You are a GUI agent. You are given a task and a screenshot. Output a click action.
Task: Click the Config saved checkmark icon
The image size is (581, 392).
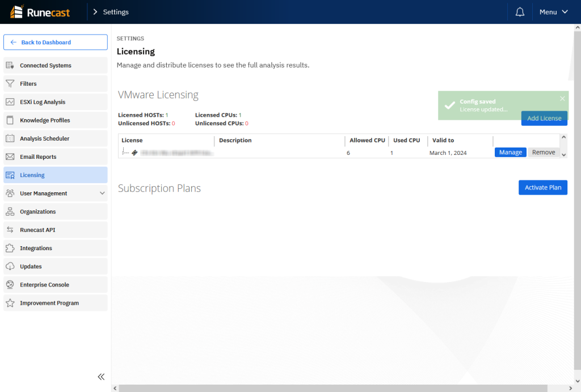pos(450,105)
